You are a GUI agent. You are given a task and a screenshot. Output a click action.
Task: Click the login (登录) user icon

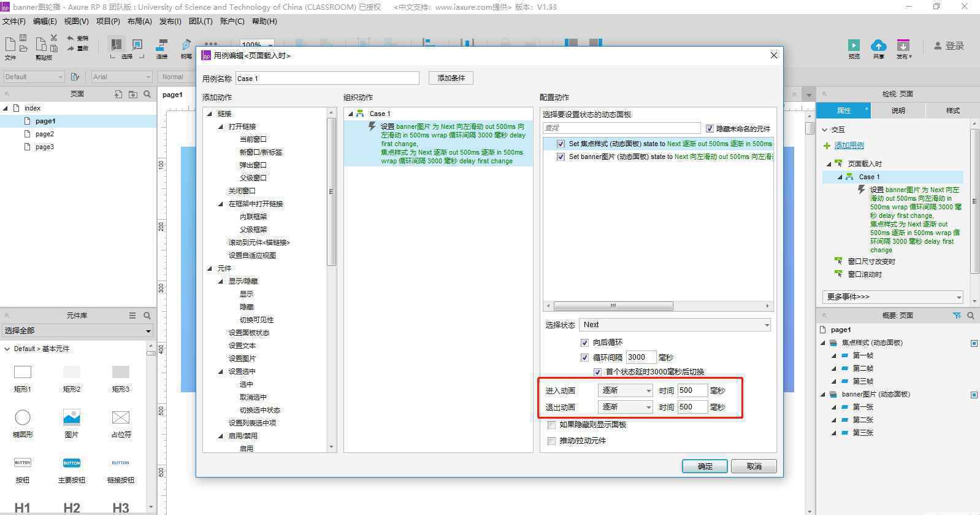tap(938, 46)
